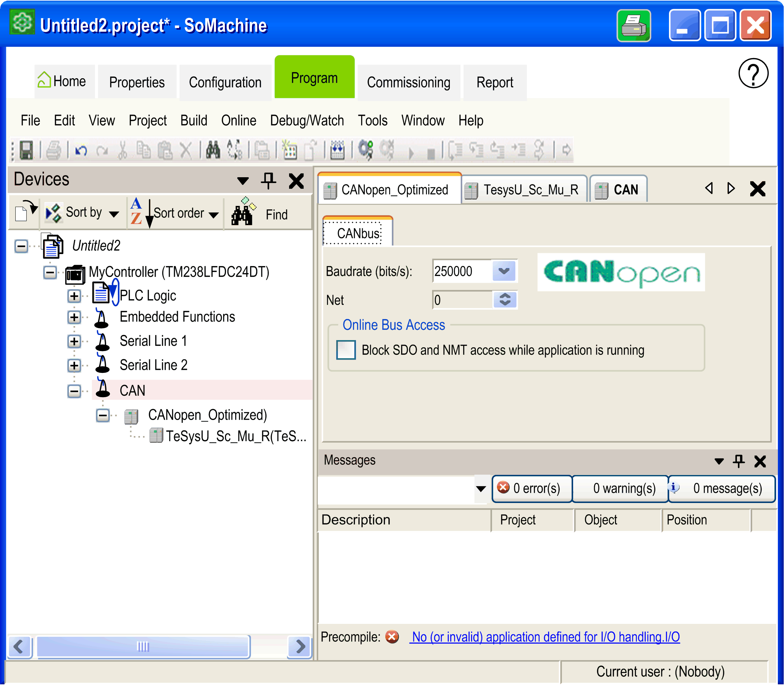Image resolution: width=784 pixels, height=685 pixels.
Task: Switch to the Configuration tab
Action: click(225, 83)
